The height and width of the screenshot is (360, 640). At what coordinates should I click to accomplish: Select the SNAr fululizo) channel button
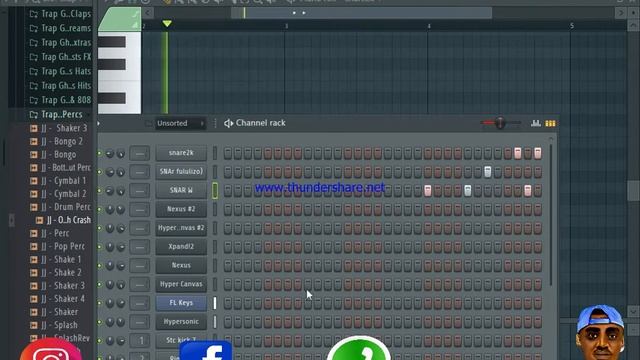pyautogui.click(x=181, y=171)
